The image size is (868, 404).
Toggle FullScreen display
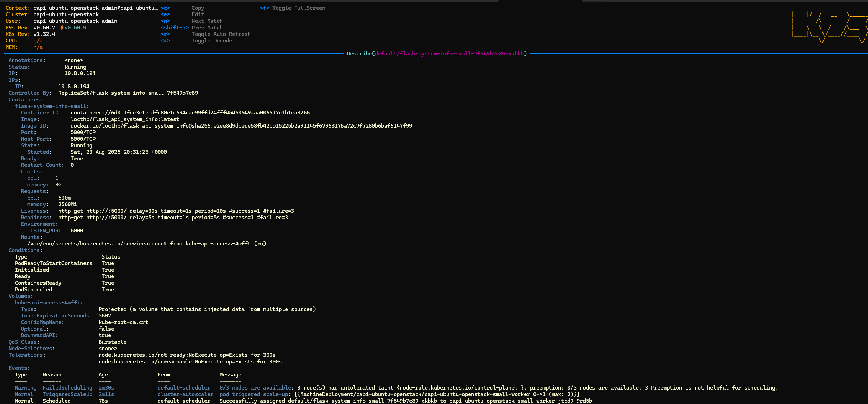[299, 8]
